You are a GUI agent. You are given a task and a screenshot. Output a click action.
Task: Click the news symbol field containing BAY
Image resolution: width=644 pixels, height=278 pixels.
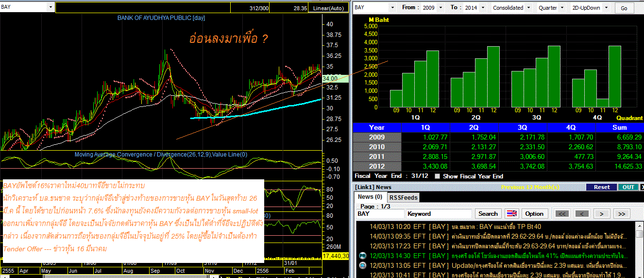[x=380, y=214]
